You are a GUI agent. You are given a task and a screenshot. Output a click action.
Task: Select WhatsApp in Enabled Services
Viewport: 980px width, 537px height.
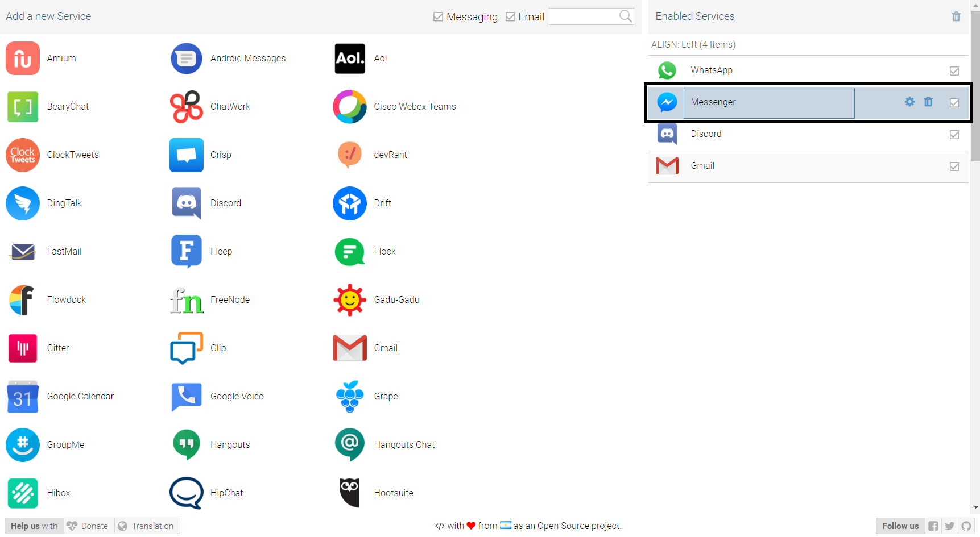pyautogui.click(x=808, y=70)
